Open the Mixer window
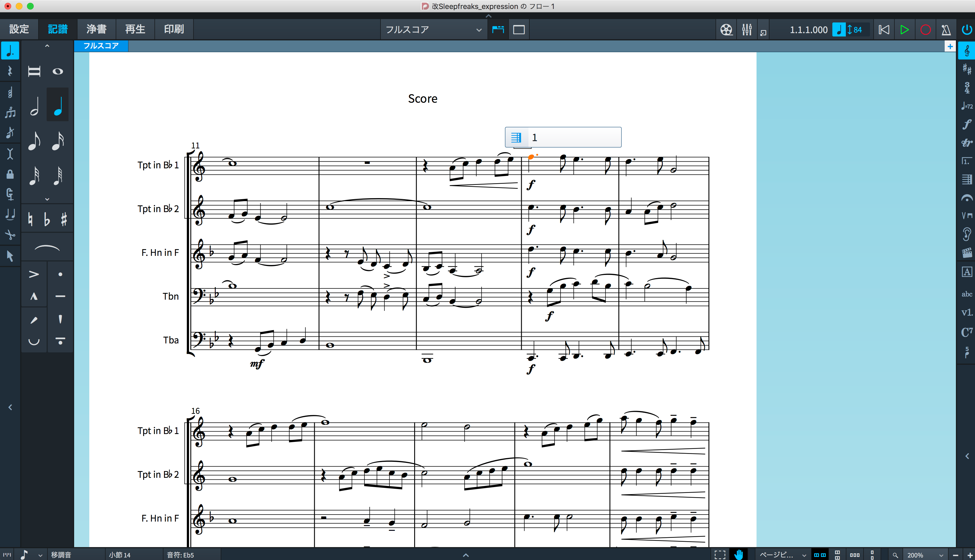975x560 pixels. click(x=747, y=30)
